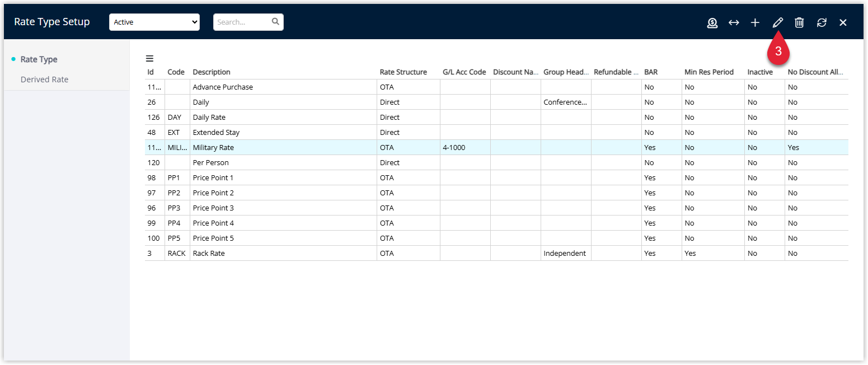This screenshot has height=365, width=868.
Task: Click the PP5 code cell
Action: (177, 238)
